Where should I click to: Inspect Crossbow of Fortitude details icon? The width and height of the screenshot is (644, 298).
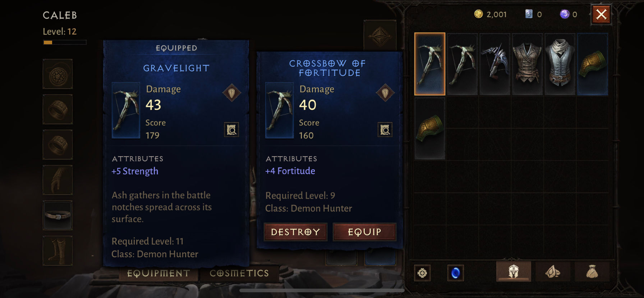[x=385, y=130]
